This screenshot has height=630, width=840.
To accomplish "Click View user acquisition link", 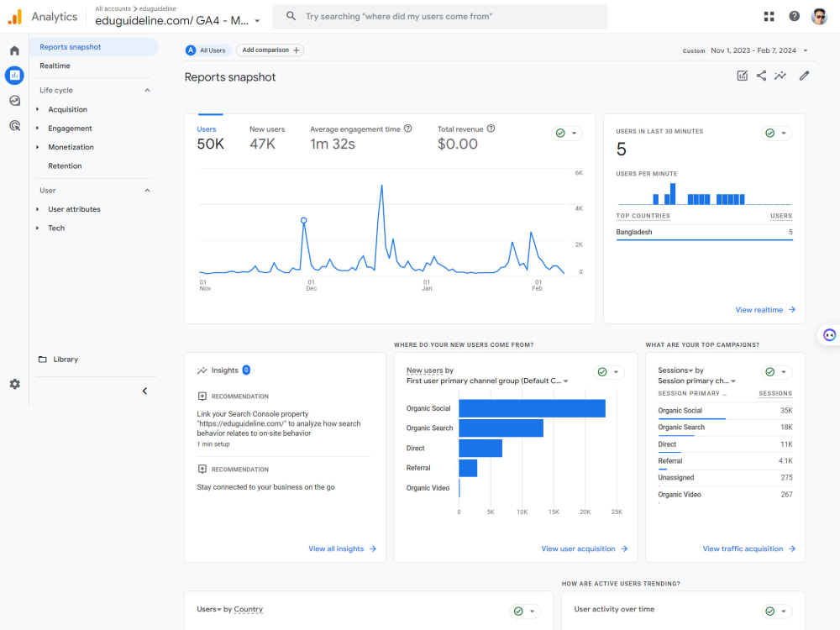I will click(x=584, y=549).
